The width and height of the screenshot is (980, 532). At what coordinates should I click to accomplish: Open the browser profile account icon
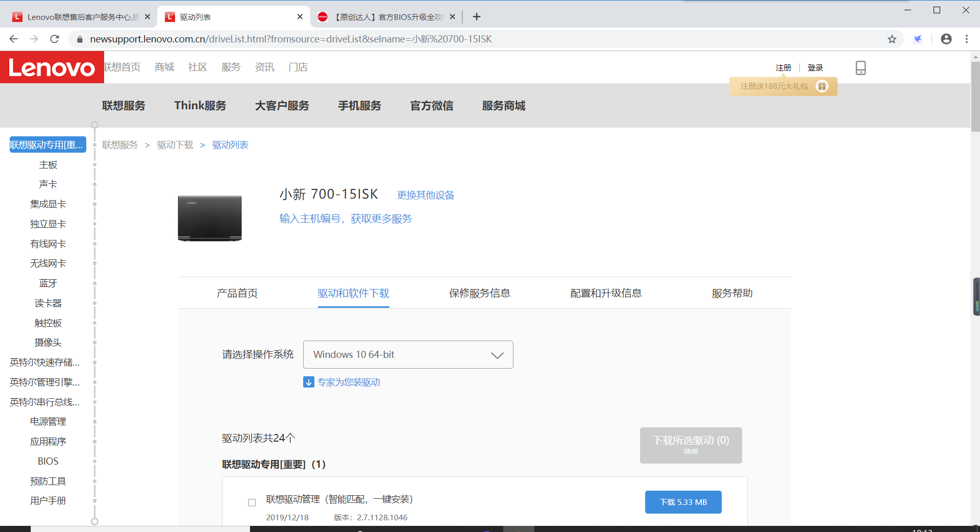pyautogui.click(x=946, y=39)
